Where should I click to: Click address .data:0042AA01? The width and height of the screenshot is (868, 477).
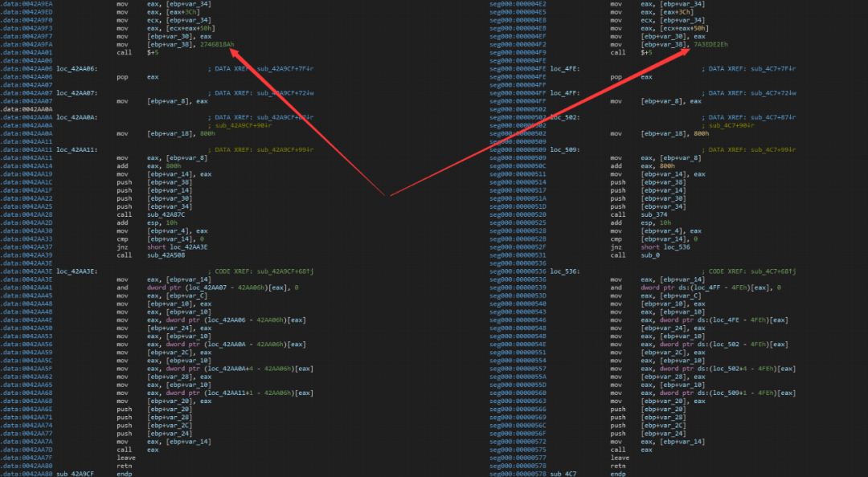point(27,52)
